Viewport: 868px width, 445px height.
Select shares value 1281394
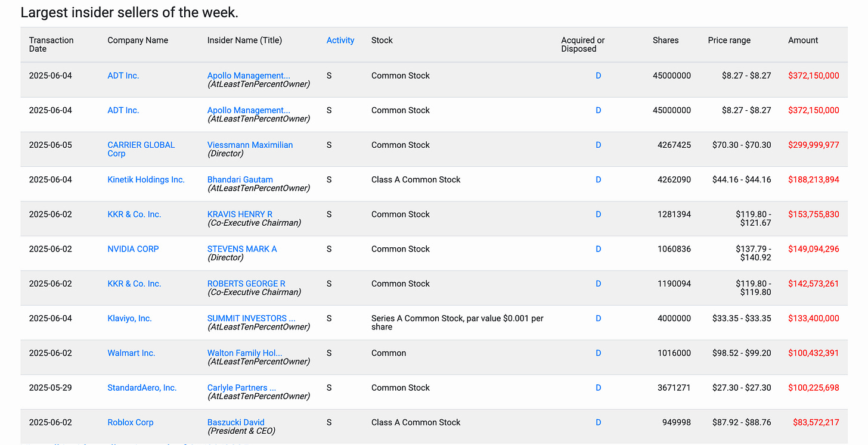pos(674,214)
